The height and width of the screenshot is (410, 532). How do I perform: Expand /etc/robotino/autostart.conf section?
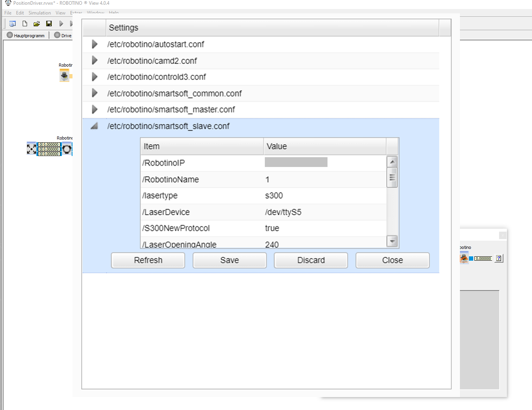94,44
